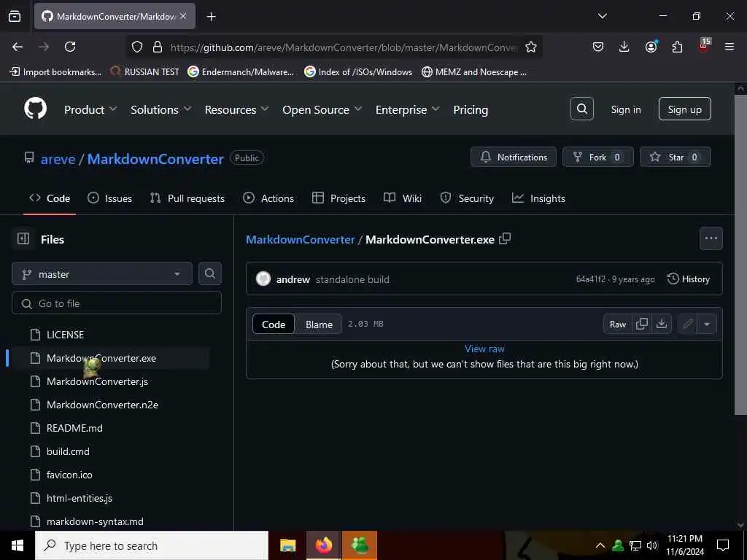Image resolution: width=747 pixels, height=560 pixels.
Task: Open the Security tab
Action: pos(467,198)
